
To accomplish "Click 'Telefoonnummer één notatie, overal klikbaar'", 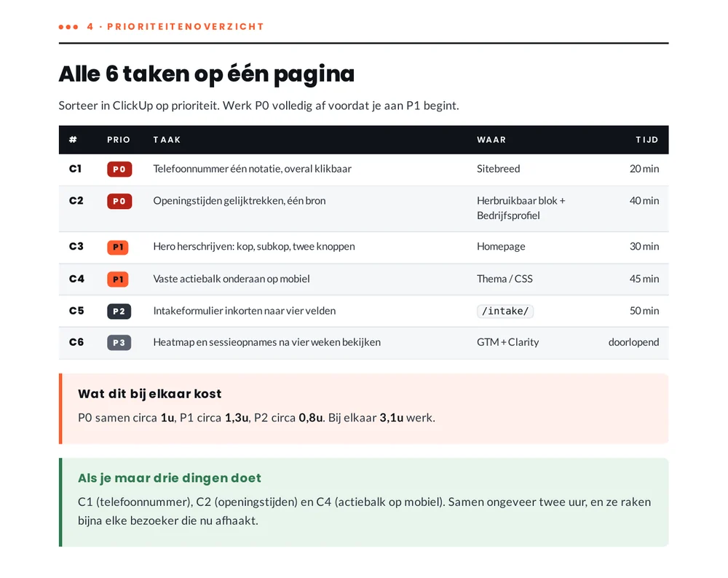I will [252, 169].
